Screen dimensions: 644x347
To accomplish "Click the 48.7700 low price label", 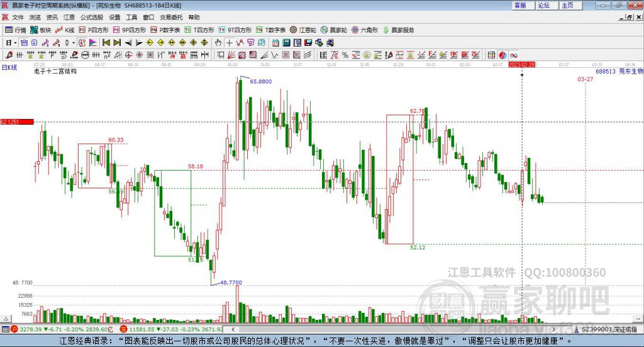I will click(x=231, y=283).
